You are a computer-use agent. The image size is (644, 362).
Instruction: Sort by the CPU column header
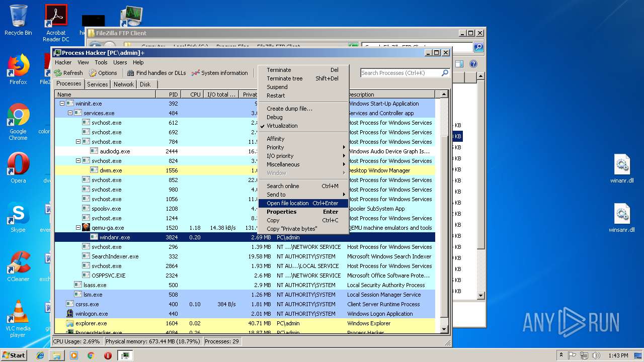pos(192,94)
